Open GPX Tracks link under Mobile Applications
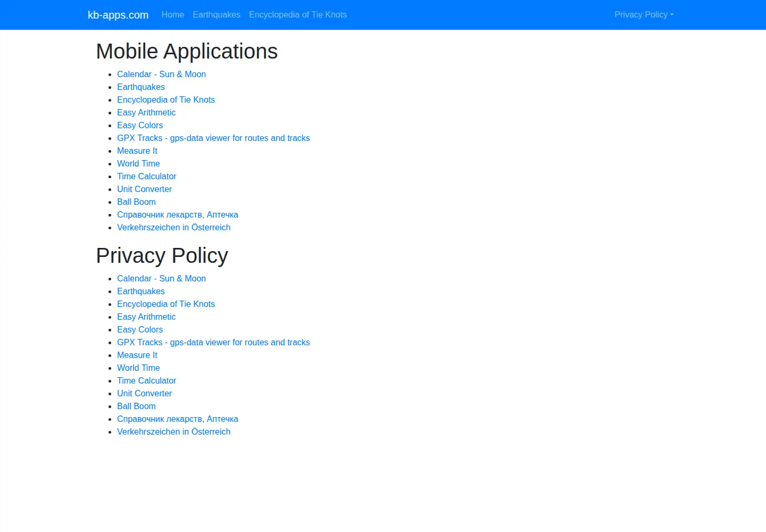The width and height of the screenshot is (766, 532). 213,138
